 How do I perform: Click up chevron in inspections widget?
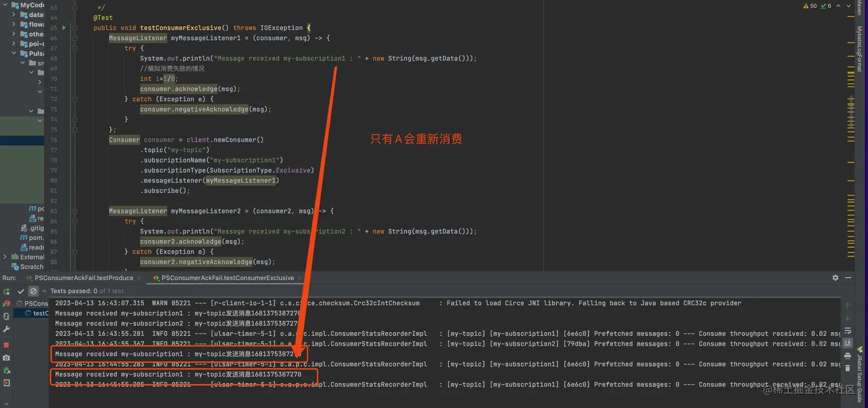pos(838,6)
